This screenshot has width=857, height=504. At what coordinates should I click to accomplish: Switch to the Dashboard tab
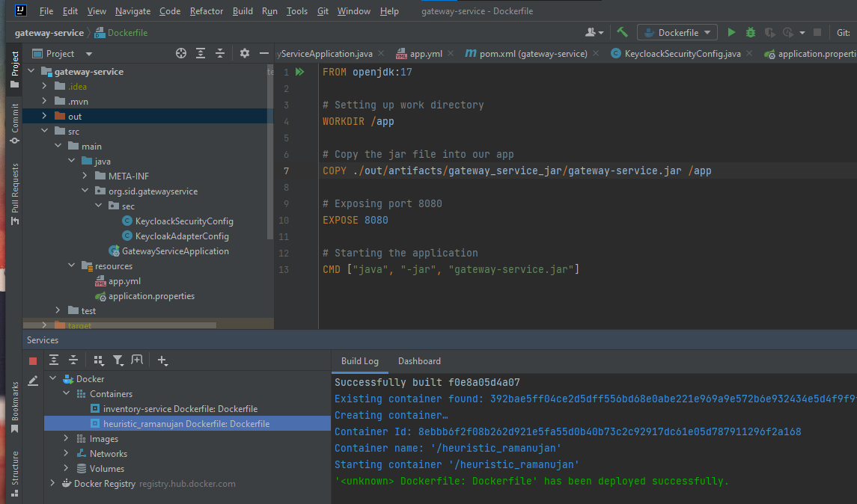click(x=419, y=361)
